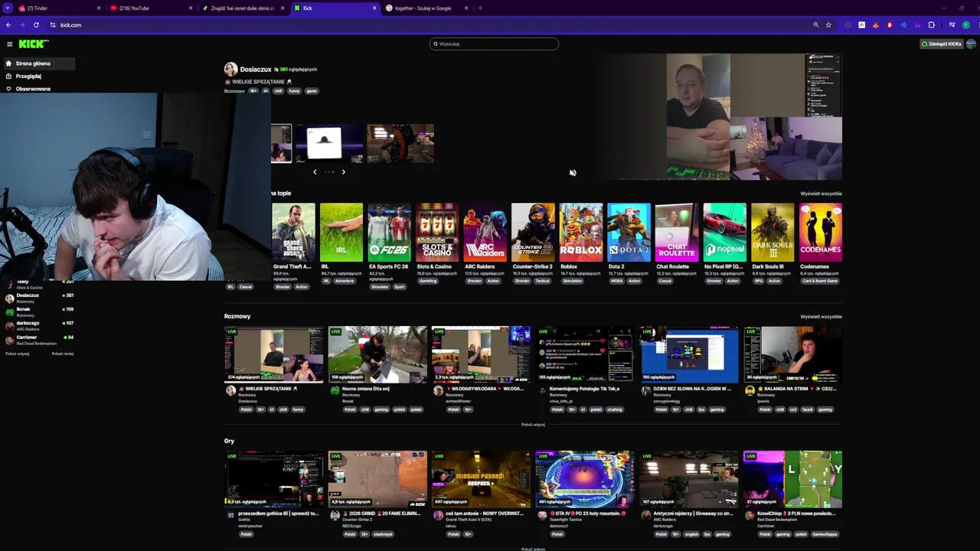The image size is (980, 551).
Task: Open the WIELKIE SPRZĄTANIE stream thumbnail
Action: pos(273,354)
